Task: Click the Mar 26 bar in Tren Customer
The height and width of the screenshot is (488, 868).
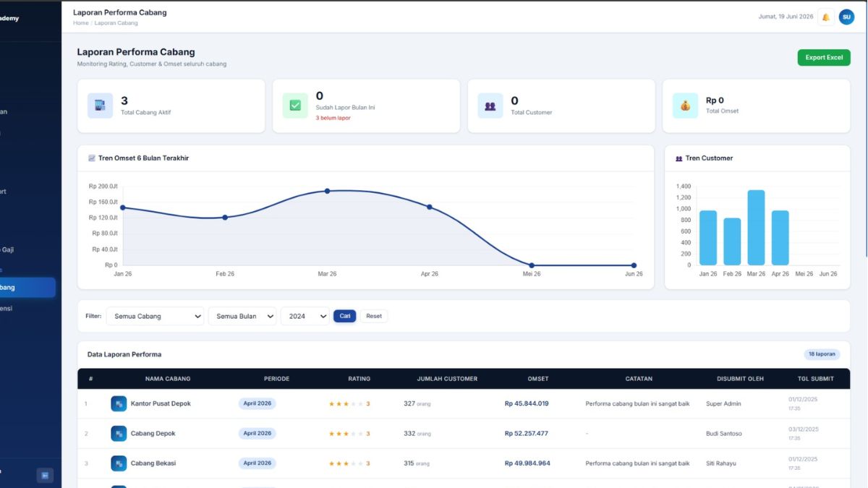Action: [x=756, y=228]
